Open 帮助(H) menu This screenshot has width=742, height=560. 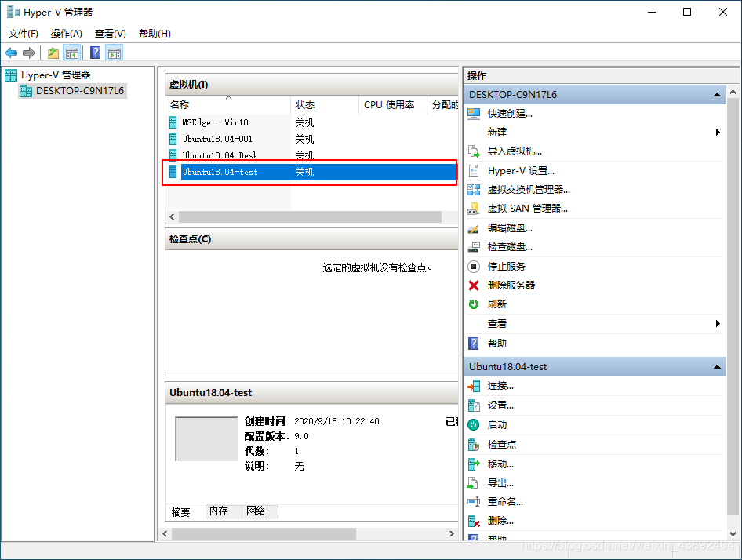click(x=155, y=34)
